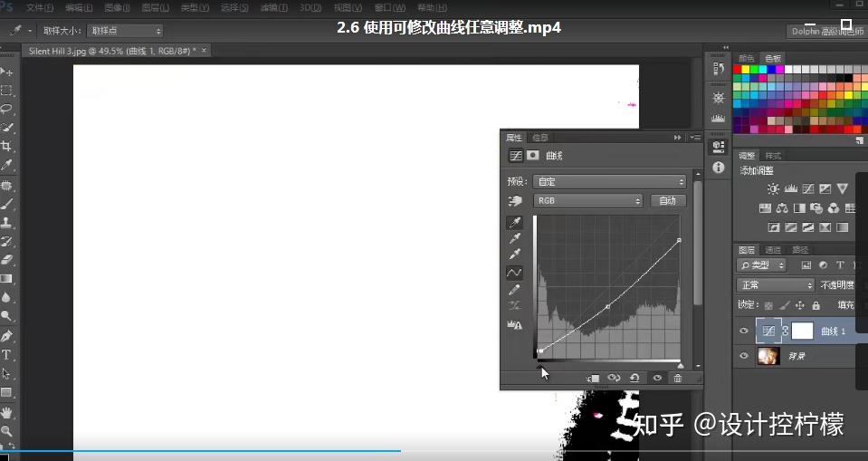The image size is (868, 461).
Task: Select draw curve pencil mode
Action: 514,290
